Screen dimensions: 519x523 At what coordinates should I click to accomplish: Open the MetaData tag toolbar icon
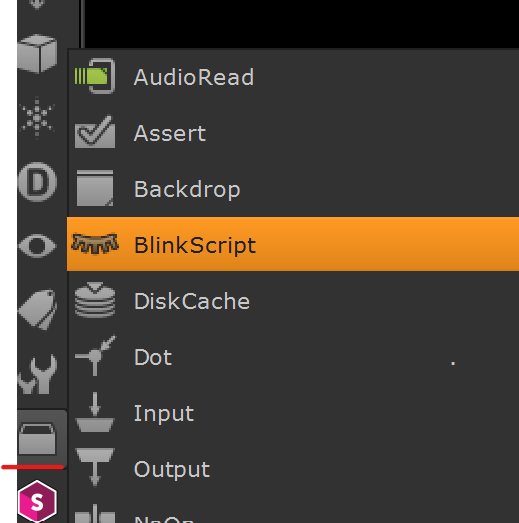(x=37, y=309)
